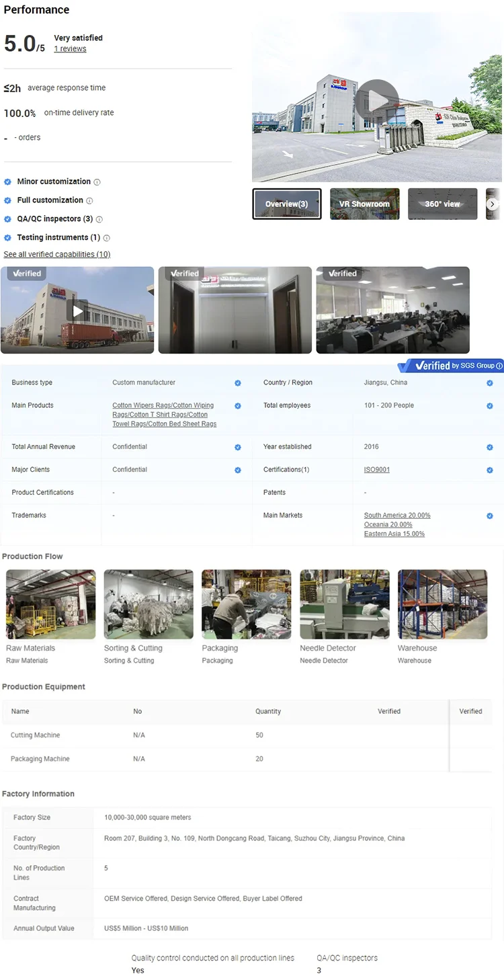Click verified badge in Main Markets row
Screen dimensions: 504x980
(x=489, y=516)
